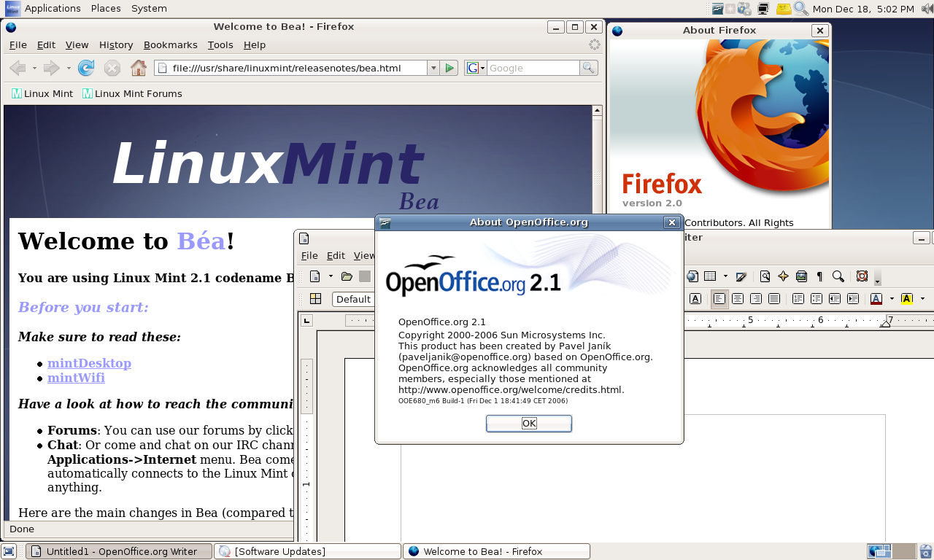
Task: Open Firefox Tools menu
Action: point(220,44)
